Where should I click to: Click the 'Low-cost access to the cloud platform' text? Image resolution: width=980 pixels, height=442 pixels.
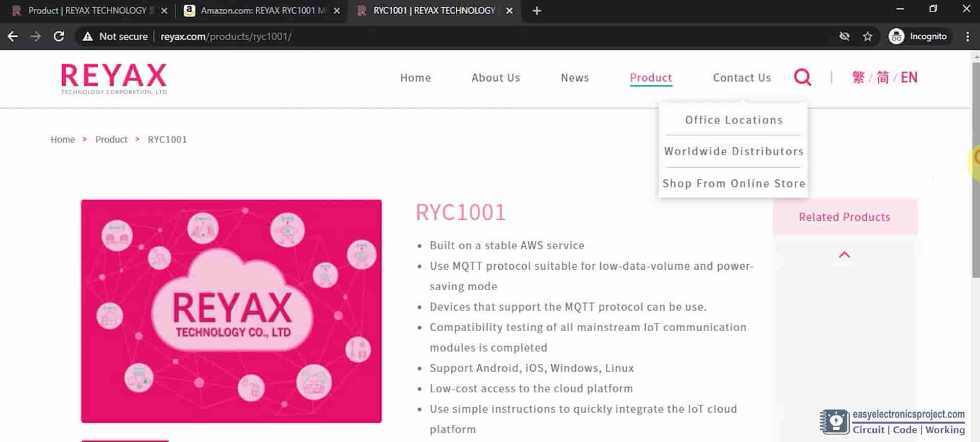tap(531, 388)
